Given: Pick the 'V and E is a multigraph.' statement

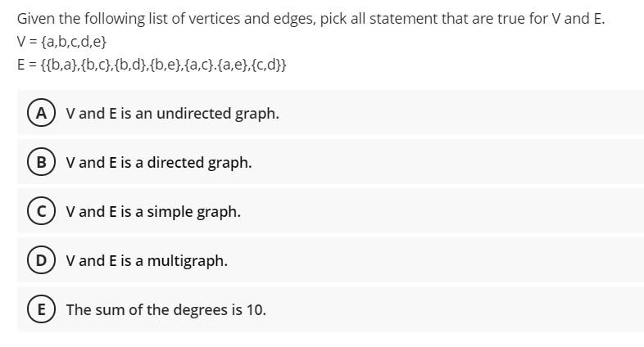Looking at the screenshot, I should point(147,260).
